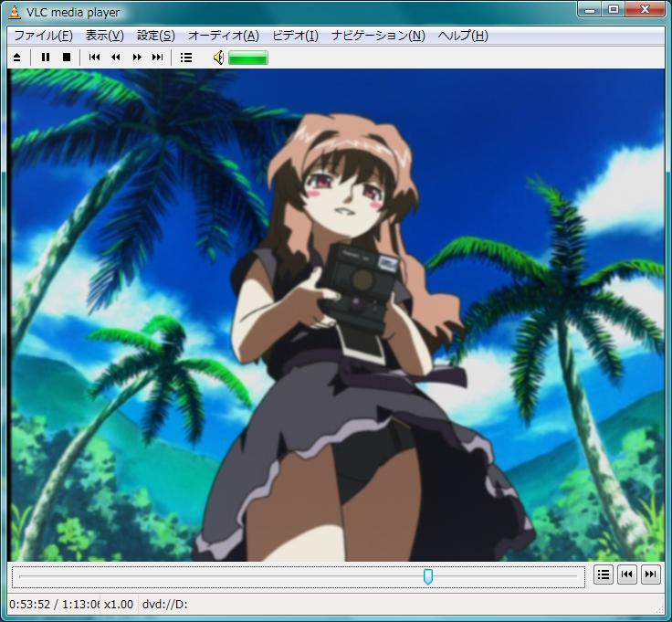Open the オーディオ(A) menu
672x622 pixels.
[224, 36]
